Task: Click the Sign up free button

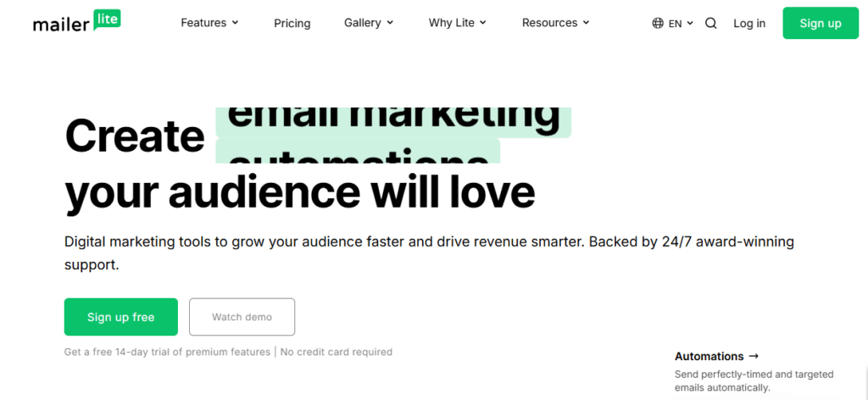Action: pyautogui.click(x=121, y=317)
